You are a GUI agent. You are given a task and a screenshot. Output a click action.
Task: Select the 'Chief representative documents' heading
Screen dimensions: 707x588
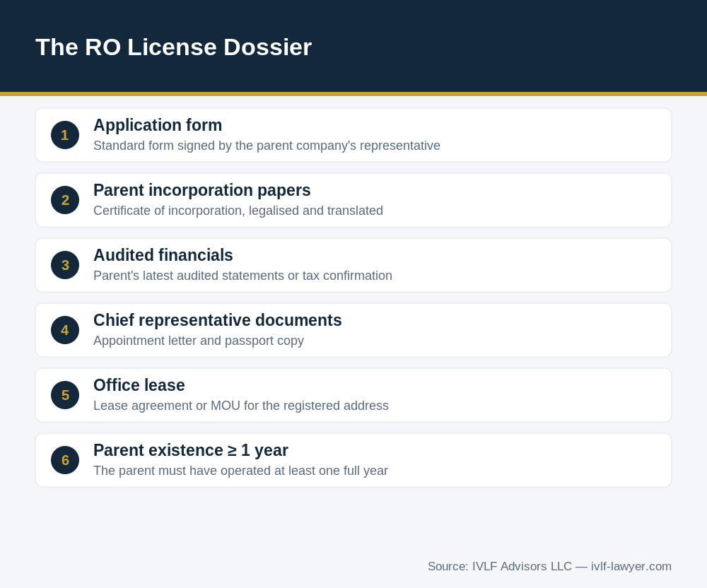click(217, 320)
